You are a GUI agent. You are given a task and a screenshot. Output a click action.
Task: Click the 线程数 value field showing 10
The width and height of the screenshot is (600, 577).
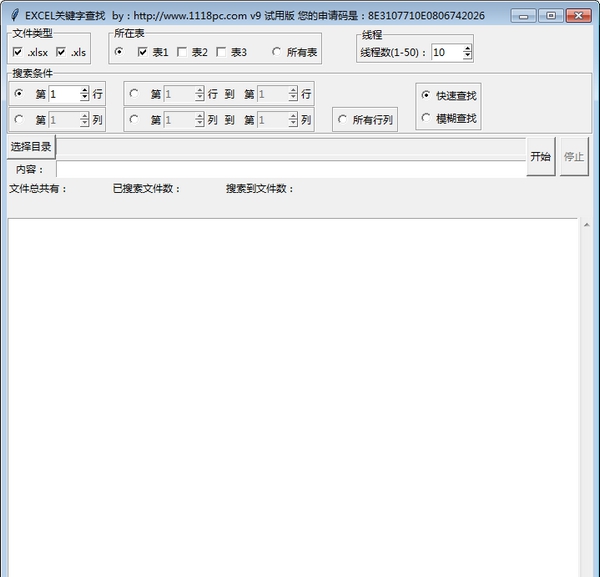(446, 52)
